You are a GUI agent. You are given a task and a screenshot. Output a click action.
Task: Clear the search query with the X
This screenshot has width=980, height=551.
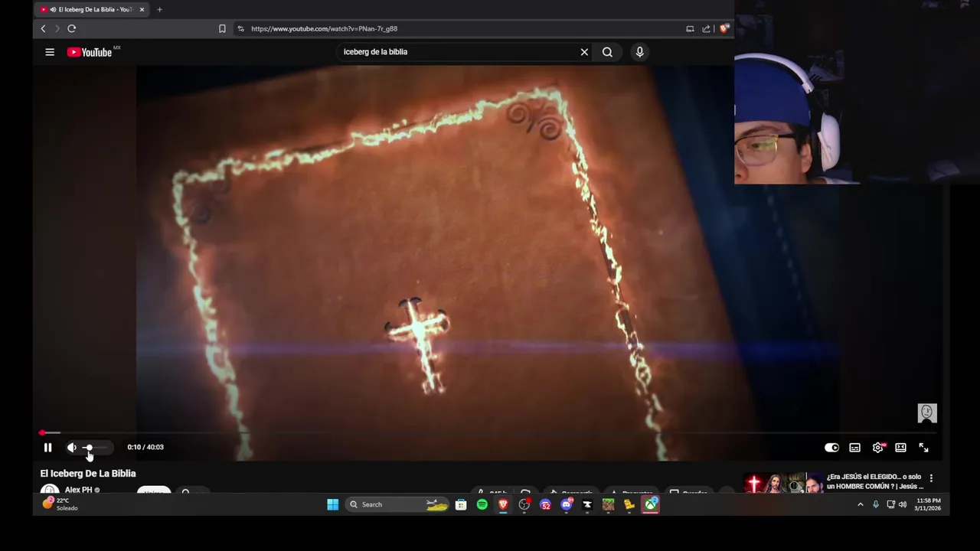pyautogui.click(x=584, y=52)
